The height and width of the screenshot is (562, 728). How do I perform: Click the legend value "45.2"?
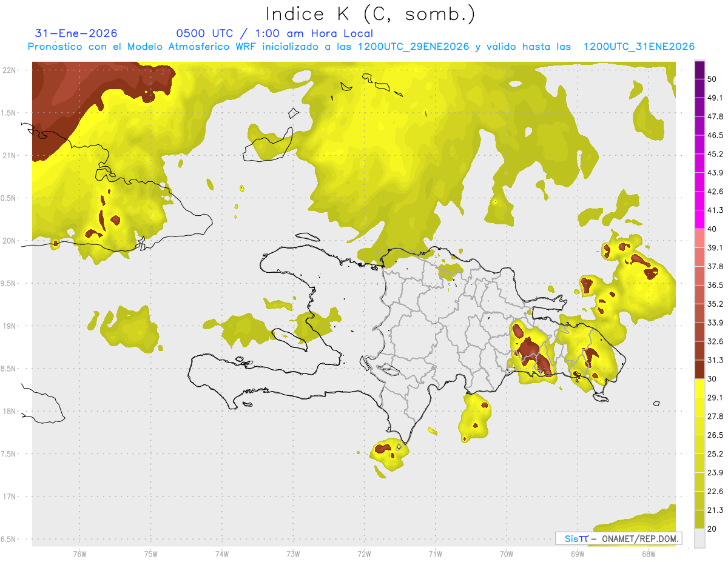pyautogui.click(x=716, y=154)
